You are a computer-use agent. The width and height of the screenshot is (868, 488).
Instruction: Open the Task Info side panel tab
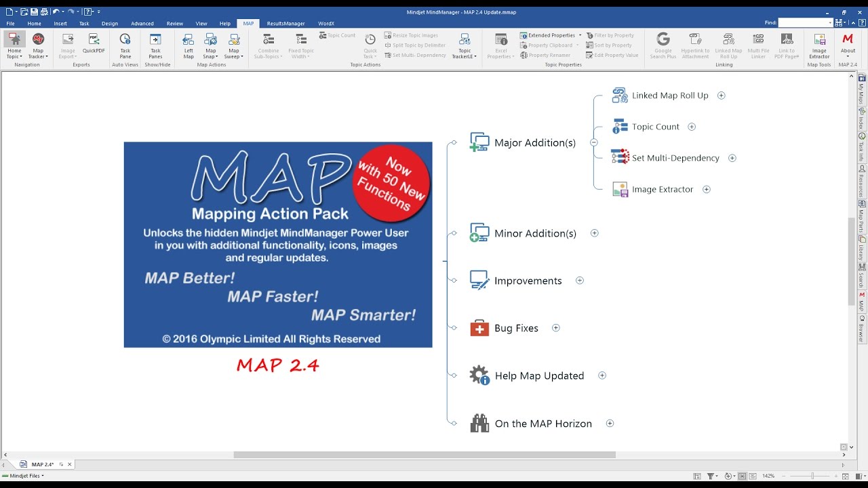tap(862, 147)
